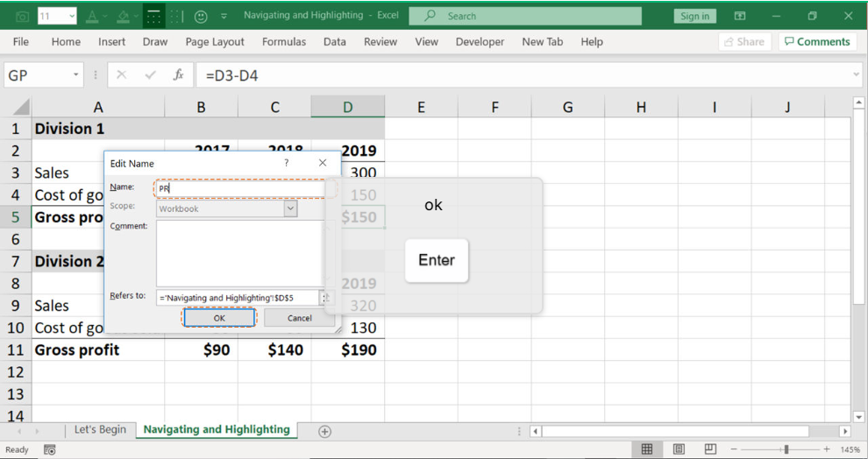This screenshot has height=459, width=868.
Task: Adjust the zoom slider handle
Action: [x=786, y=449]
